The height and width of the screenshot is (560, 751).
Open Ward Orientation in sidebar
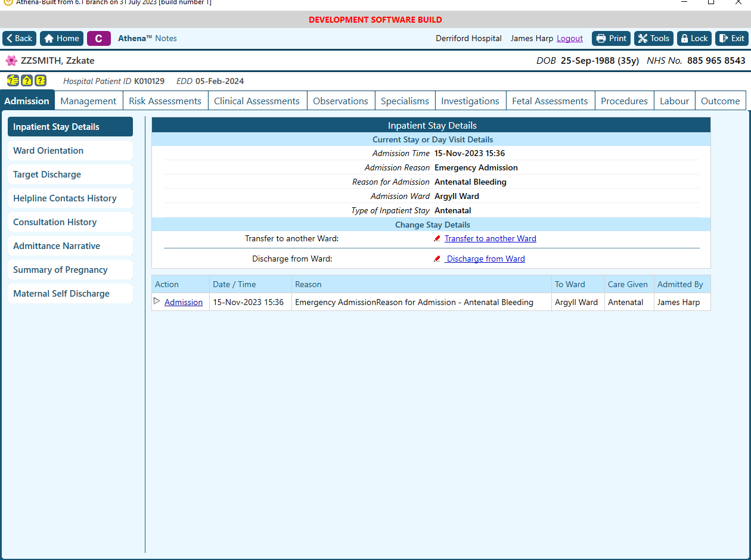coord(70,150)
